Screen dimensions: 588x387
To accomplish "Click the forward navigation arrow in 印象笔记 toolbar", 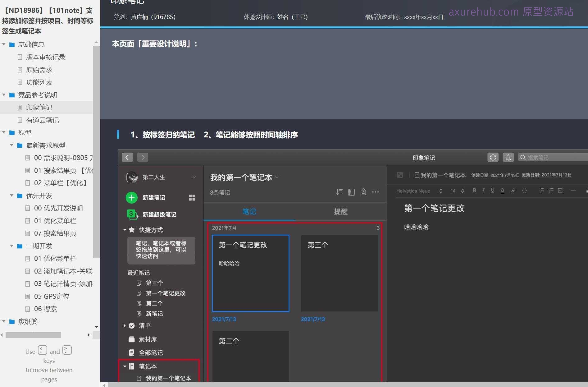I will (x=143, y=157).
